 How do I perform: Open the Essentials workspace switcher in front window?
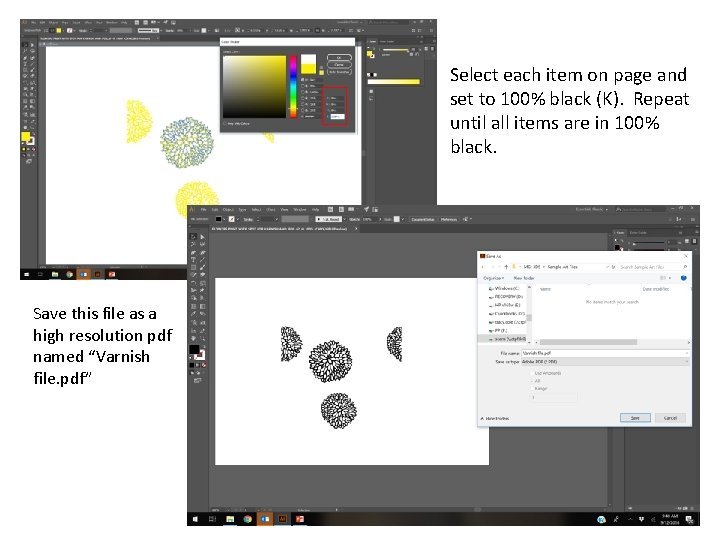pos(591,209)
